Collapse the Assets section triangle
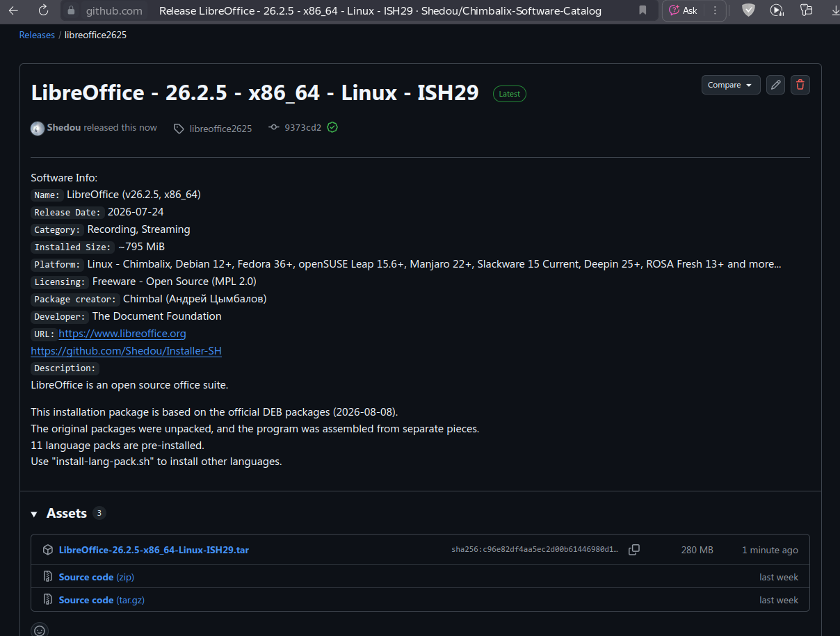This screenshot has width=840, height=636. [x=34, y=514]
